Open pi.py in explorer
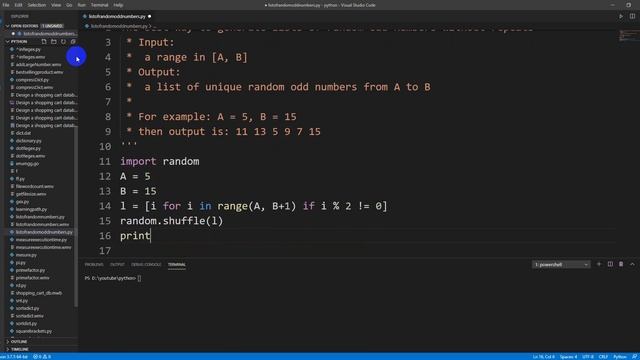The image size is (640, 360). click(20, 263)
